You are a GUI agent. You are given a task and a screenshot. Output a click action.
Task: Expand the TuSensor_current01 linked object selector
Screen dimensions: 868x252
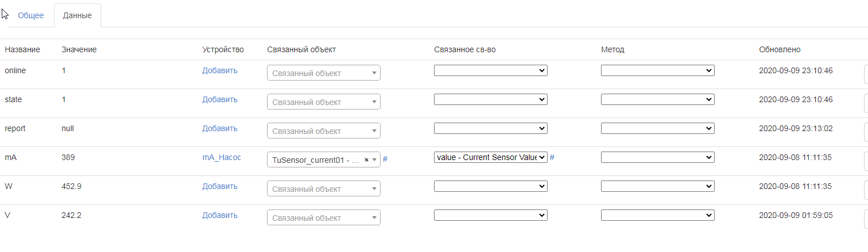tap(316, 160)
